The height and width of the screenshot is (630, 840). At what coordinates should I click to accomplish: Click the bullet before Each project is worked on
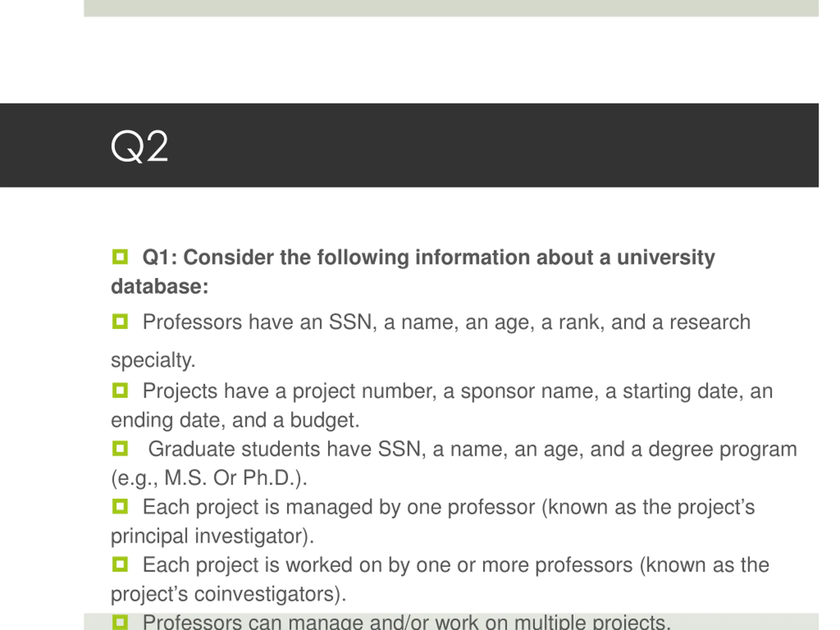pos(120,565)
